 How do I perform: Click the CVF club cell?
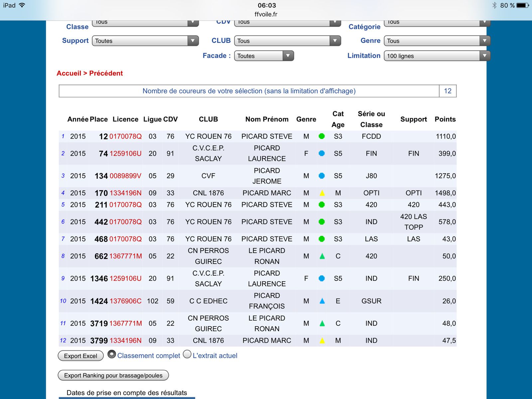pyautogui.click(x=208, y=176)
